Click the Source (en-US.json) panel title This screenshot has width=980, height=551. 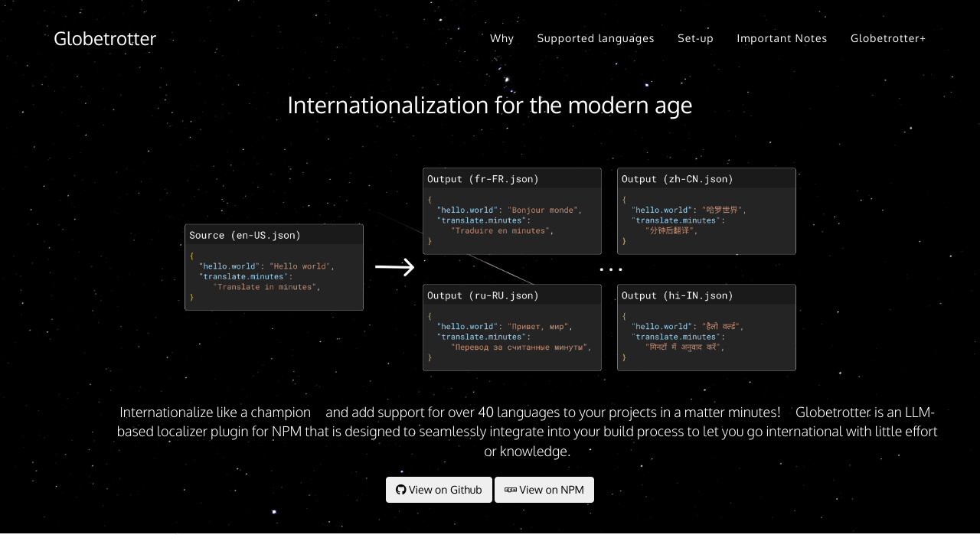245,235
